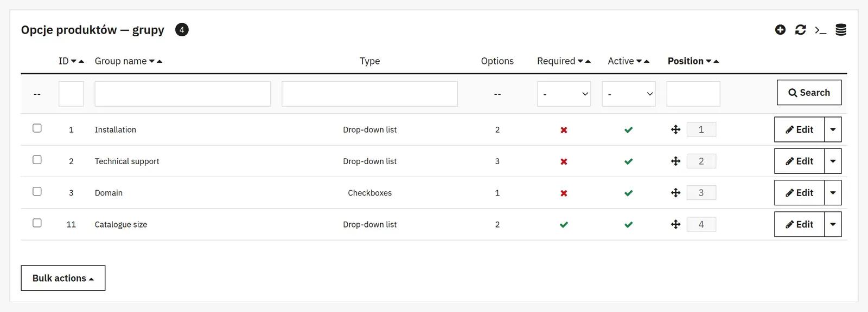The image size is (868, 312).
Task: Check the Catalogue size row checkbox
Action: [37, 223]
